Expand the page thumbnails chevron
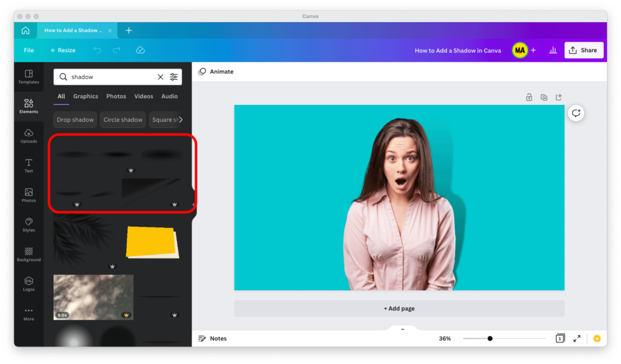Image resolution: width=621 pixels, height=364 pixels. pyautogui.click(x=403, y=329)
